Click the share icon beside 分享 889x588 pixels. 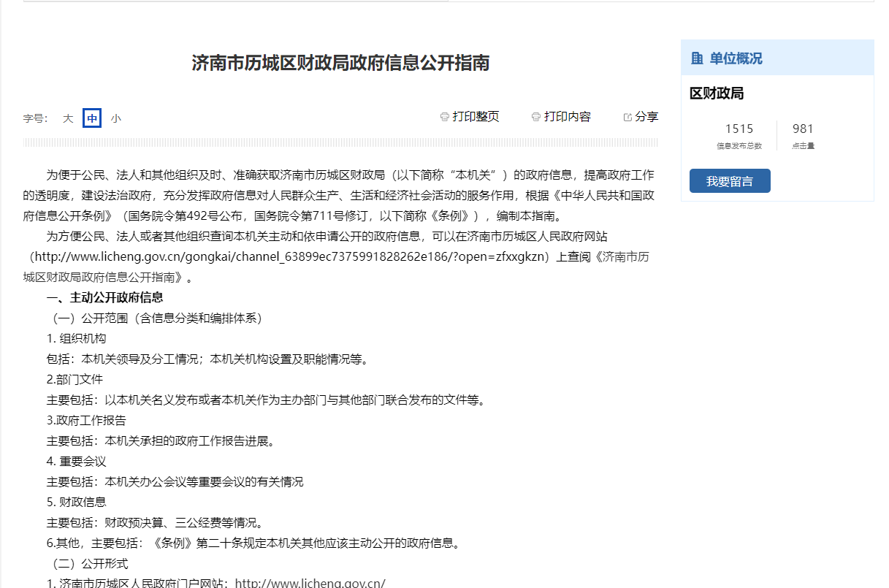pyautogui.click(x=627, y=117)
